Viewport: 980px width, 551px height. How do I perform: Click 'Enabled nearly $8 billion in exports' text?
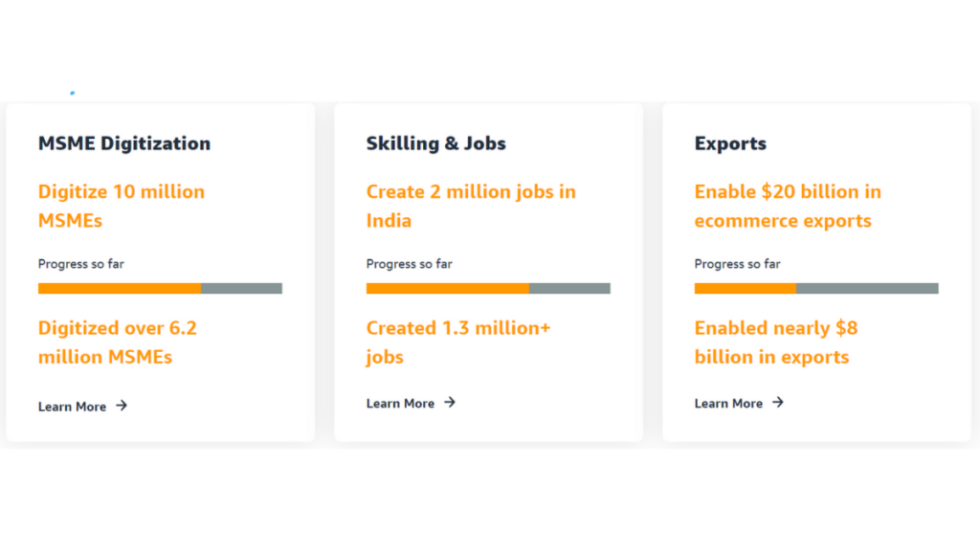(776, 342)
